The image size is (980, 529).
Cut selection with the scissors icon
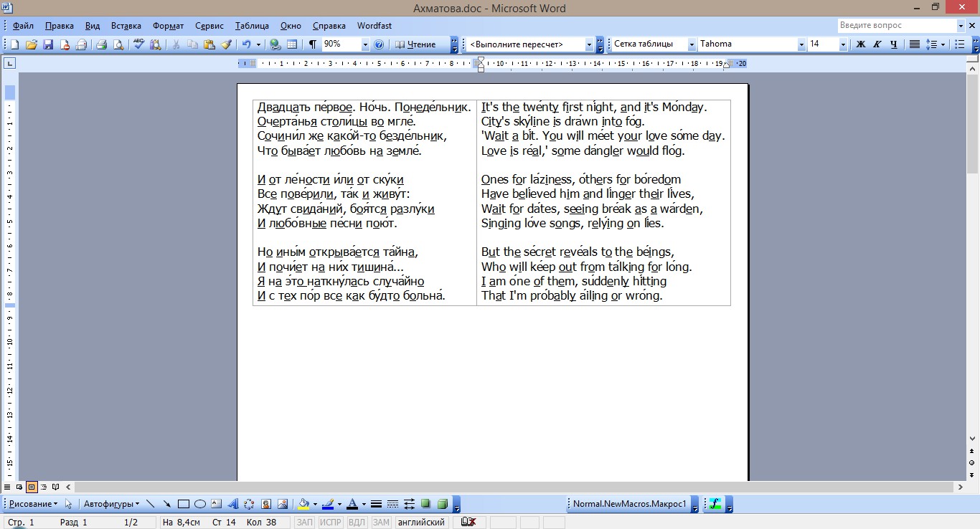tap(176, 44)
